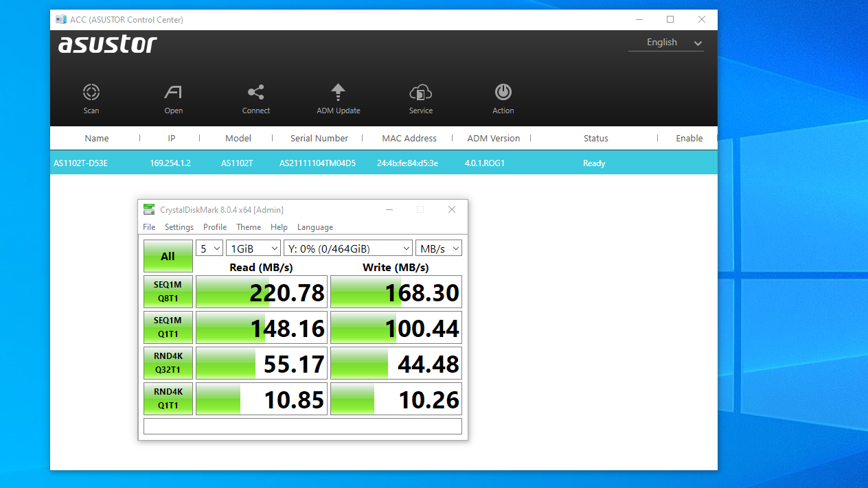Click the Enable column header
This screenshot has height=488, width=868.
point(689,138)
